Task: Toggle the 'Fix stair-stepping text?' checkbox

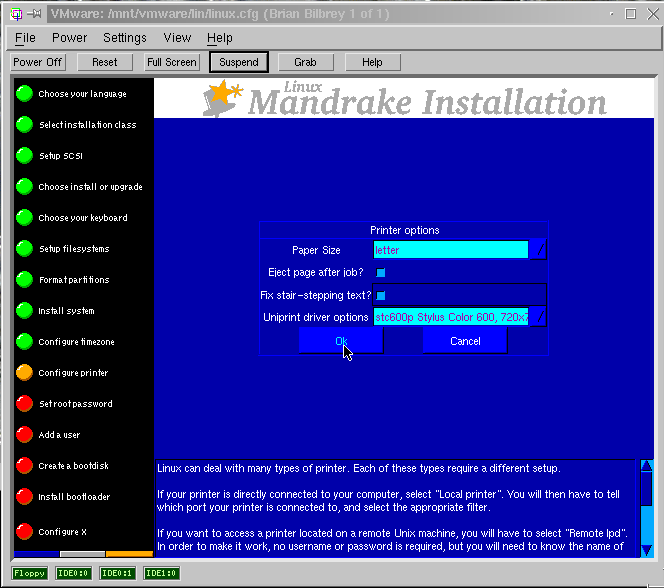Action: click(x=381, y=295)
